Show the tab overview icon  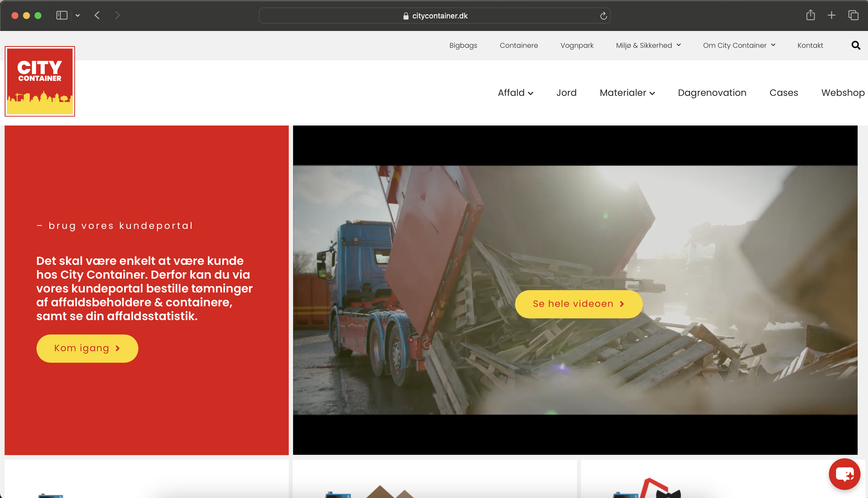pyautogui.click(x=853, y=15)
